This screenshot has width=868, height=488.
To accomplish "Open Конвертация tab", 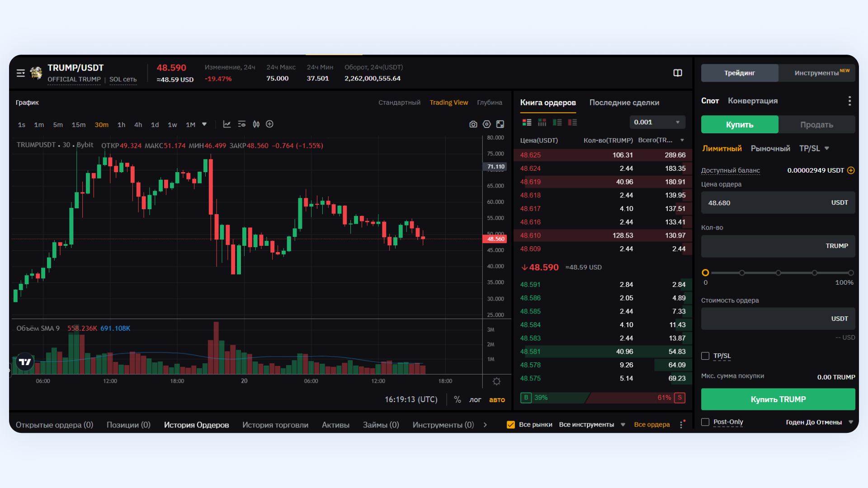I will [x=753, y=101].
